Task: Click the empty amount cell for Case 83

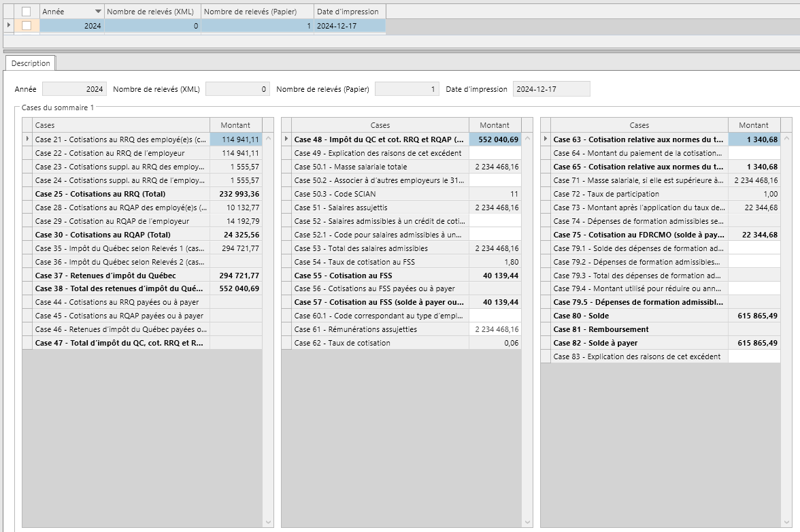Action: tap(754, 356)
